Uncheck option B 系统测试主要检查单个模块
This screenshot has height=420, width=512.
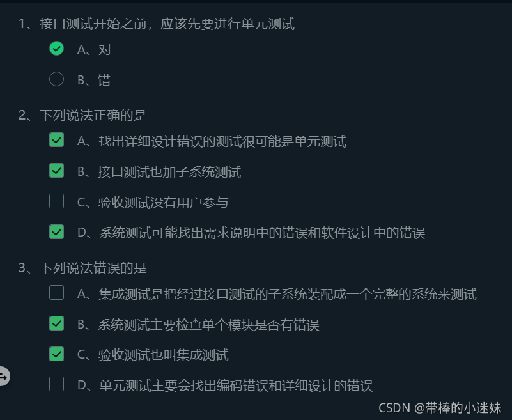click(56, 323)
